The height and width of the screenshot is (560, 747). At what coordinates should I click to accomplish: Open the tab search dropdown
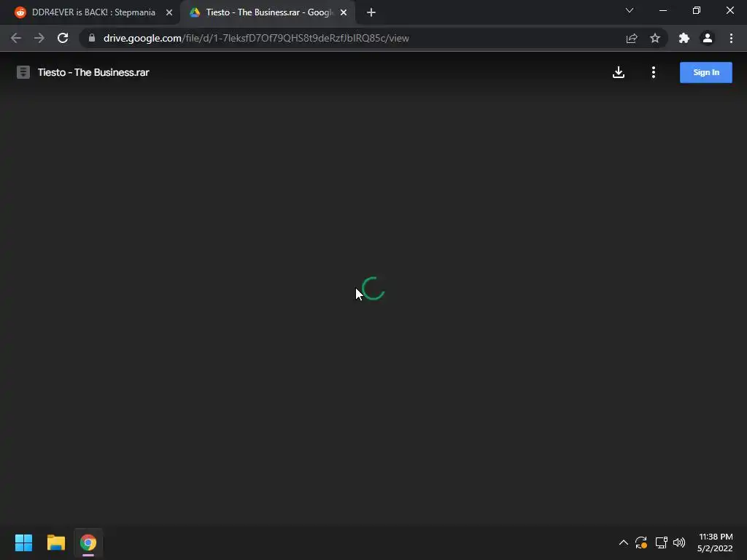pos(630,10)
